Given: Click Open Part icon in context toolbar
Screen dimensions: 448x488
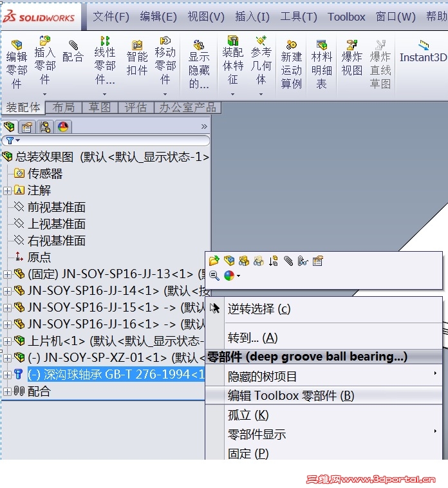Looking at the screenshot, I should pyautogui.click(x=214, y=261).
